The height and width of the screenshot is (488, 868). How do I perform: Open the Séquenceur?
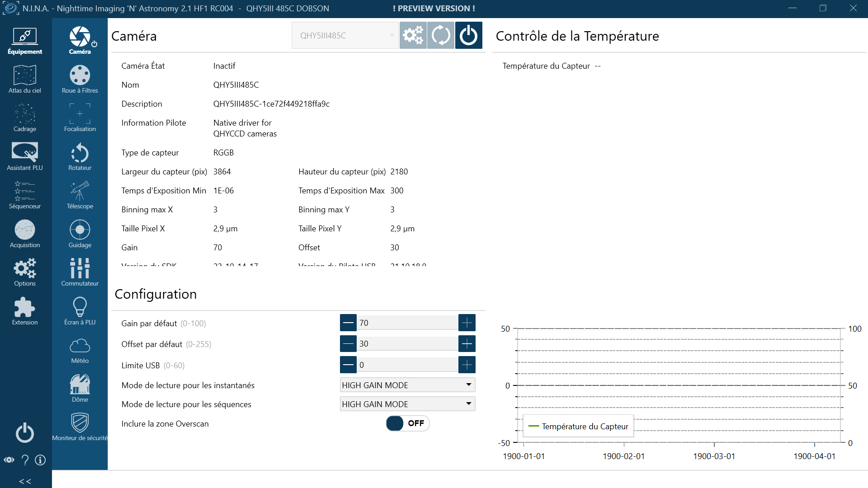pos(25,195)
